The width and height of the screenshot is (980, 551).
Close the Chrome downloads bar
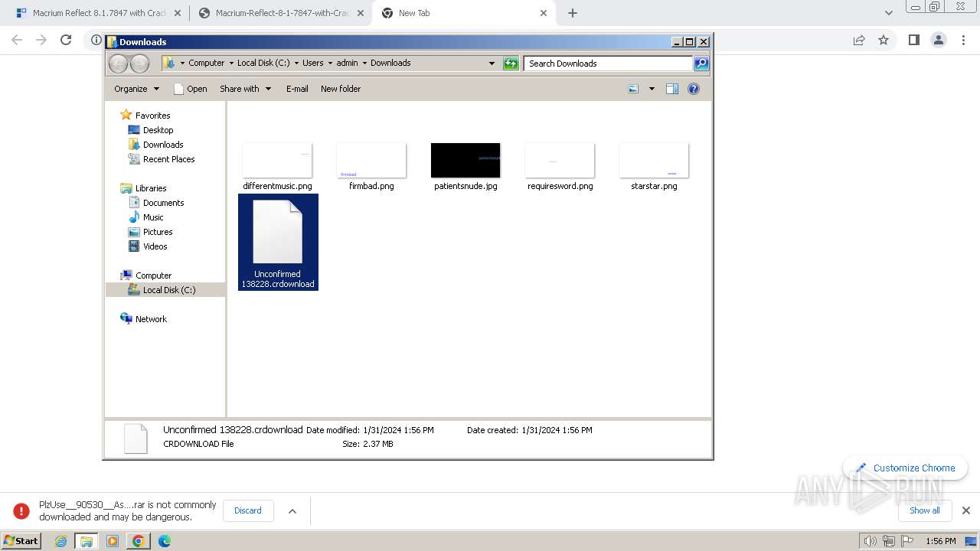tap(966, 510)
